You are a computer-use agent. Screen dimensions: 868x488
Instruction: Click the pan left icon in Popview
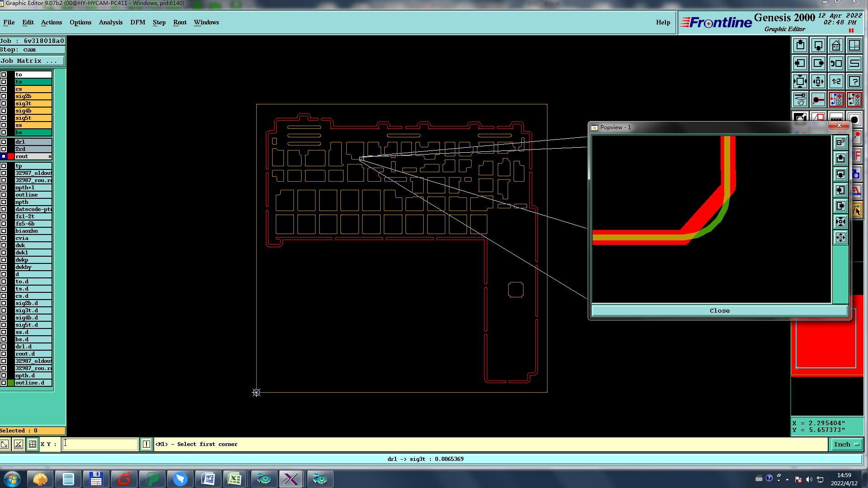[x=840, y=190]
